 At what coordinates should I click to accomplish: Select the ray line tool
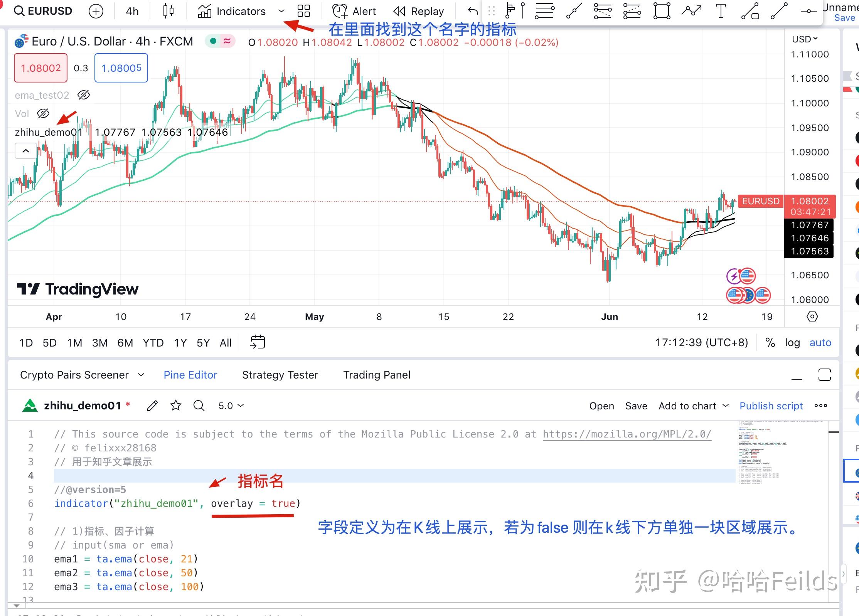779,11
